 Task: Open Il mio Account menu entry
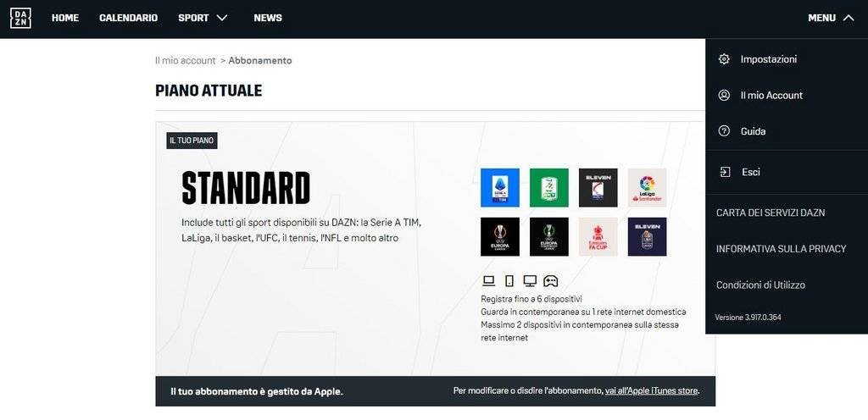[771, 95]
